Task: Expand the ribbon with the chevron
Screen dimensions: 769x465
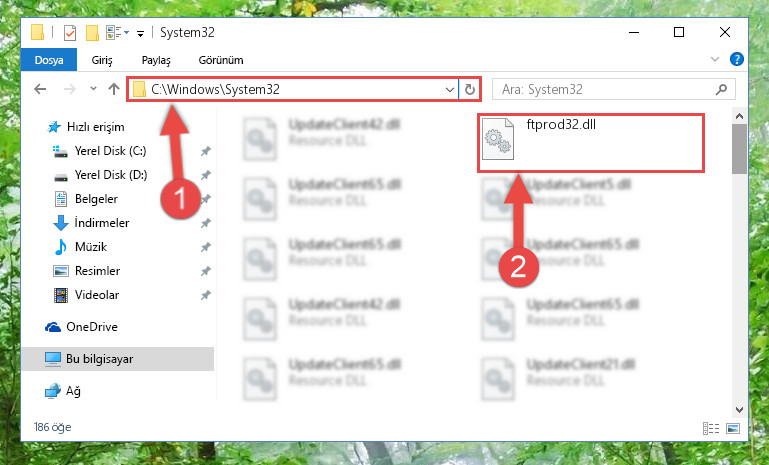Action: (x=715, y=59)
